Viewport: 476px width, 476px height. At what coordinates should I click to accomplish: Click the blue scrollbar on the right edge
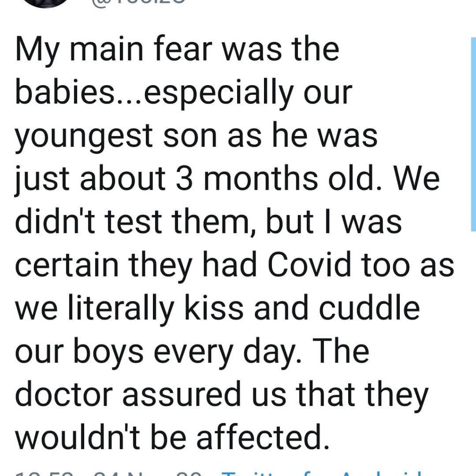(473, 134)
